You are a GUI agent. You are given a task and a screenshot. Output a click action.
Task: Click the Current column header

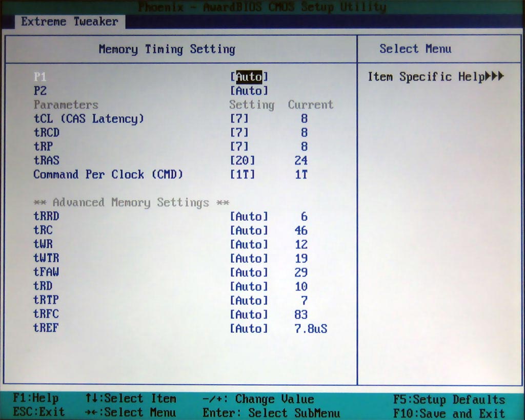[311, 104]
